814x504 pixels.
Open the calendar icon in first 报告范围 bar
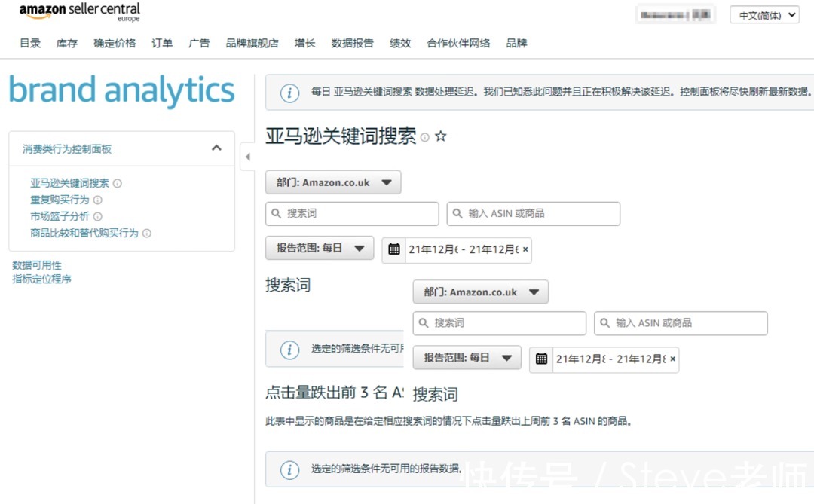pos(393,249)
